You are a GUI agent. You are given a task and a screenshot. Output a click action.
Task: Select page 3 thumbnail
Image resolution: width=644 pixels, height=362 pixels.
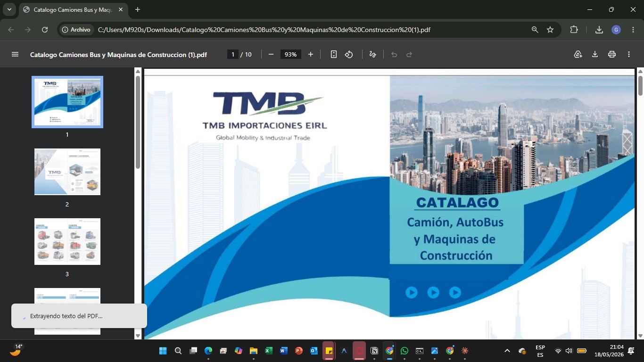[x=67, y=241]
